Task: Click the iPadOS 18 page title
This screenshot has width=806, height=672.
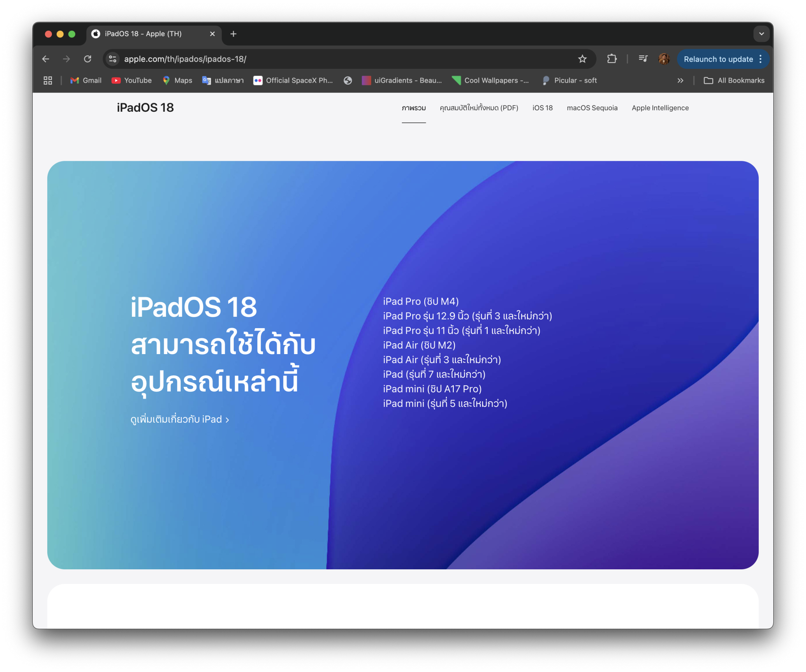Action: 145,107
